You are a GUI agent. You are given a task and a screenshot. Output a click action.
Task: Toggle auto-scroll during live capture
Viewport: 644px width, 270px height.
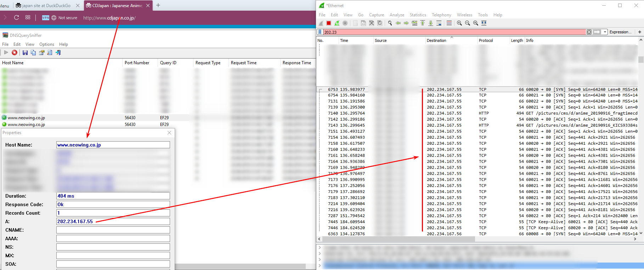(x=439, y=23)
